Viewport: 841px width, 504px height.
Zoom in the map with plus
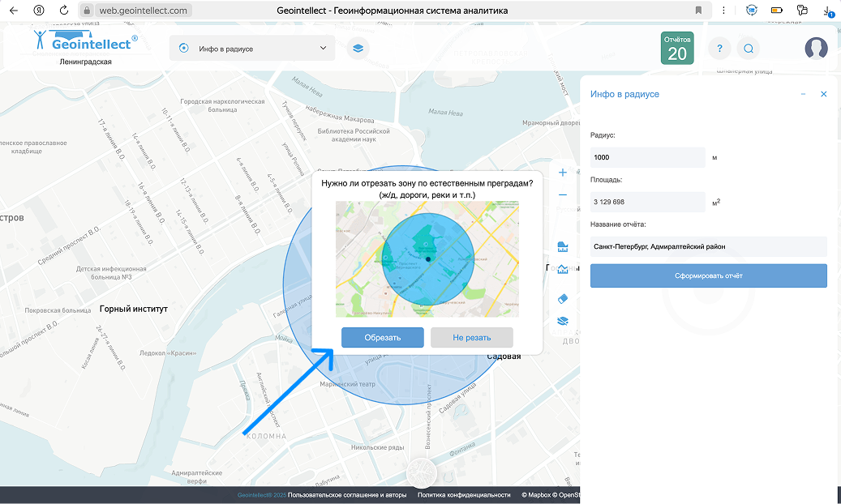(563, 173)
